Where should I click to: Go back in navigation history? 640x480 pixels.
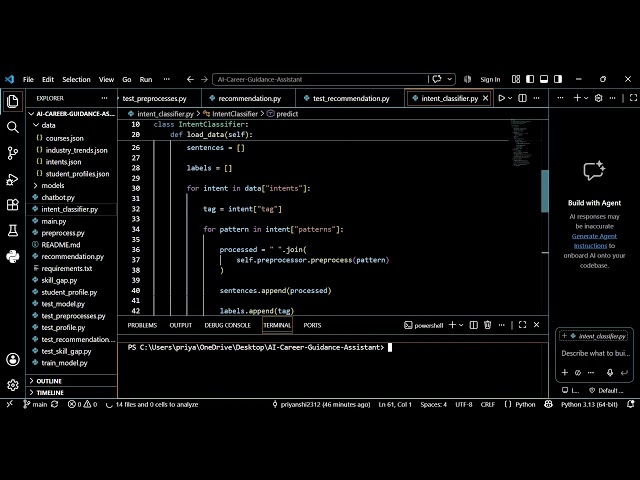[190, 79]
